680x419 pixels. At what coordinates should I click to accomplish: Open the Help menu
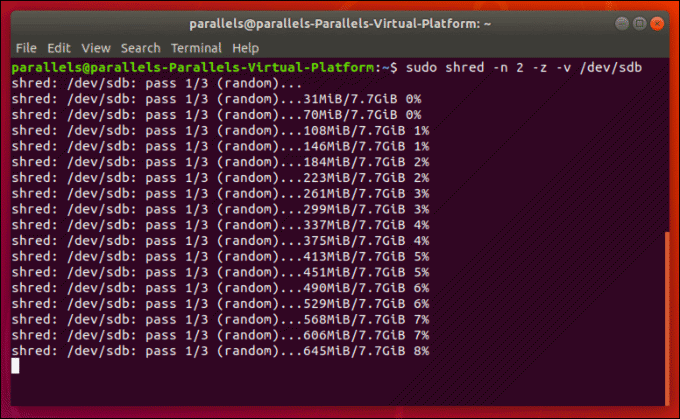(245, 48)
